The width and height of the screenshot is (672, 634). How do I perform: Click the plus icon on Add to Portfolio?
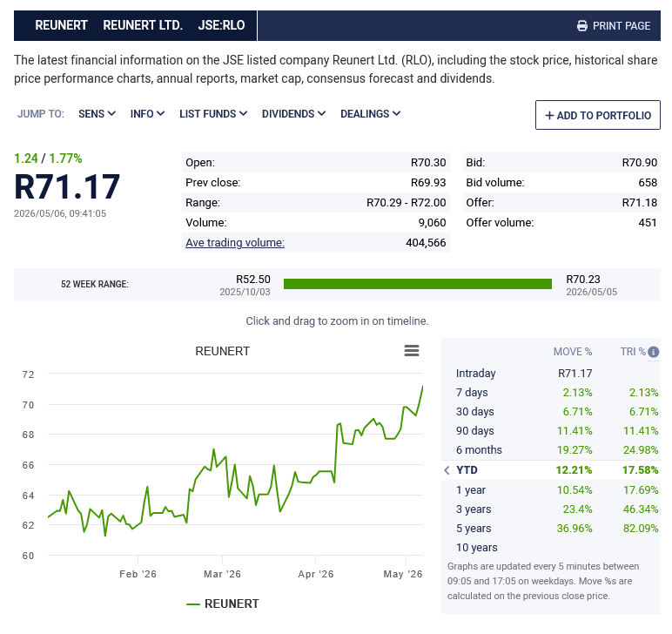[x=549, y=115]
